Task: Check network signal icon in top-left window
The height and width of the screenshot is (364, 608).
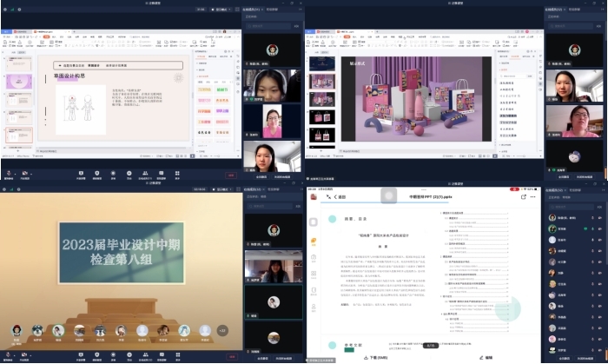Action: (x=12, y=10)
